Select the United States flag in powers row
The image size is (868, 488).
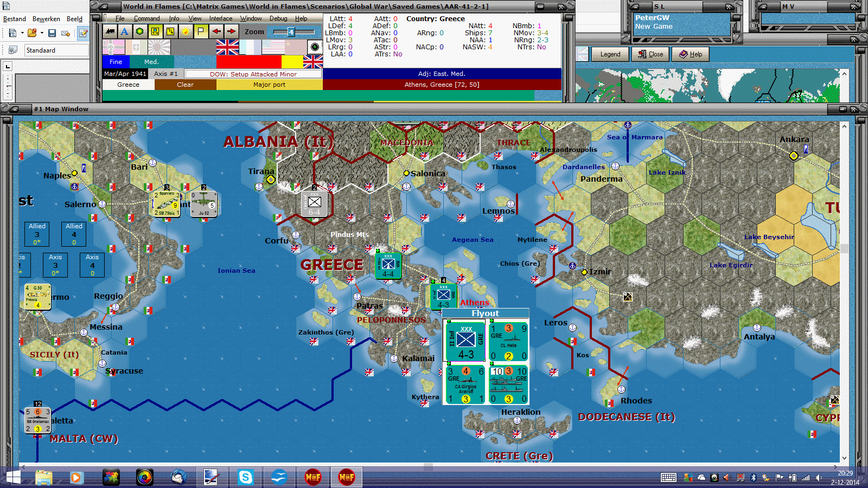273,47
